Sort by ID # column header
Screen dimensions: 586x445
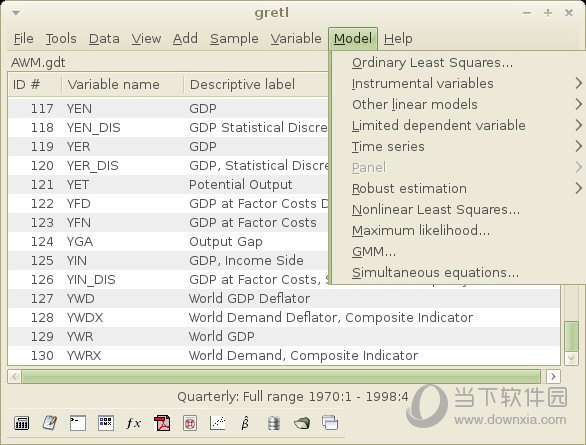click(x=35, y=84)
